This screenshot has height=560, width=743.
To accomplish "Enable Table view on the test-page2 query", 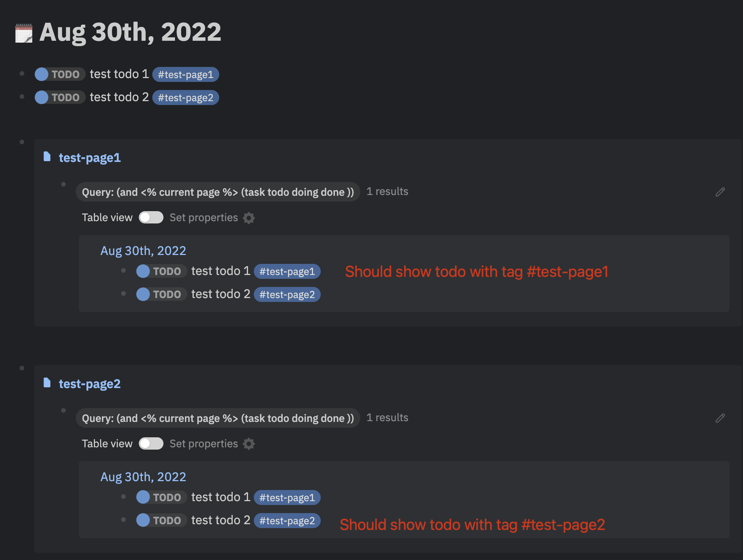I will pos(151,443).
